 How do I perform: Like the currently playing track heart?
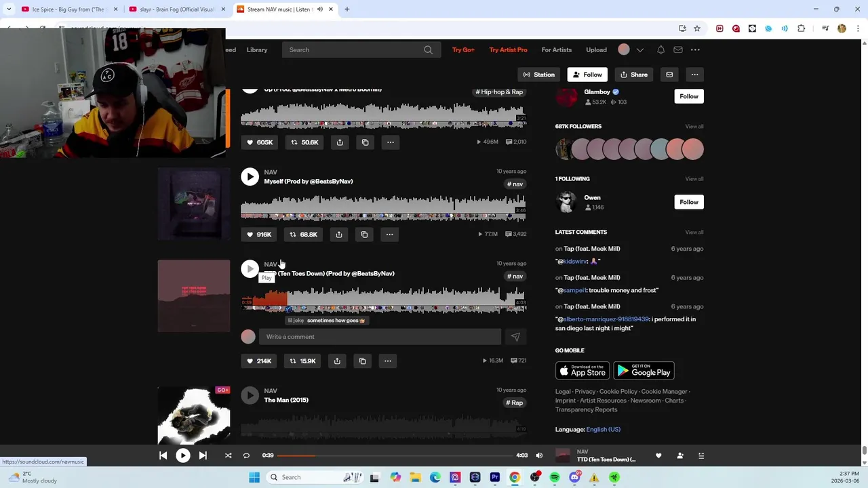[658, 456]
